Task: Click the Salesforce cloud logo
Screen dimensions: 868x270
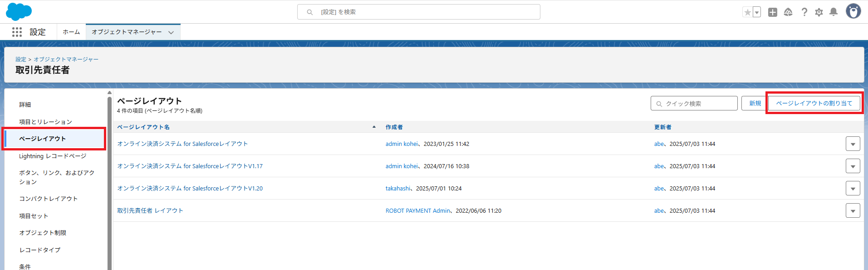Action: (19, 12)
